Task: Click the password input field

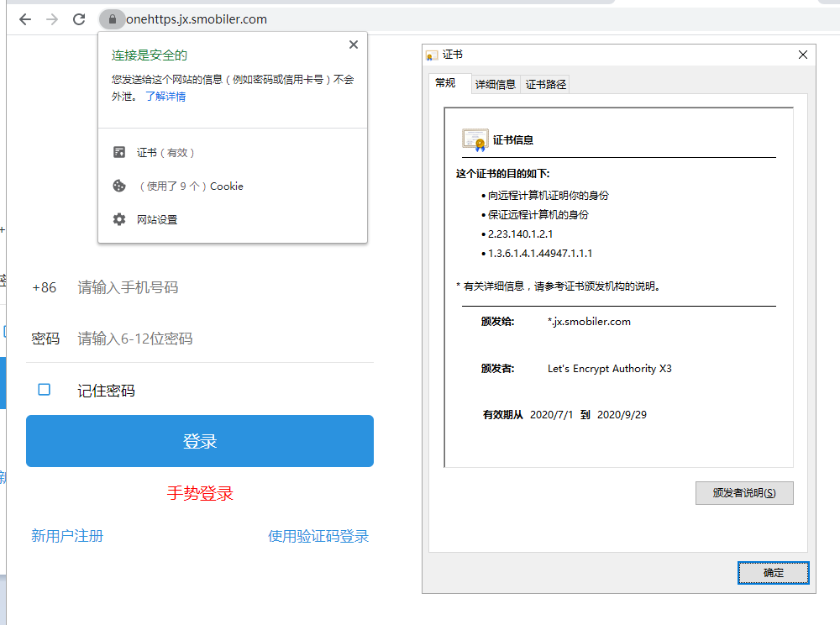Action: tap(225, 339)
